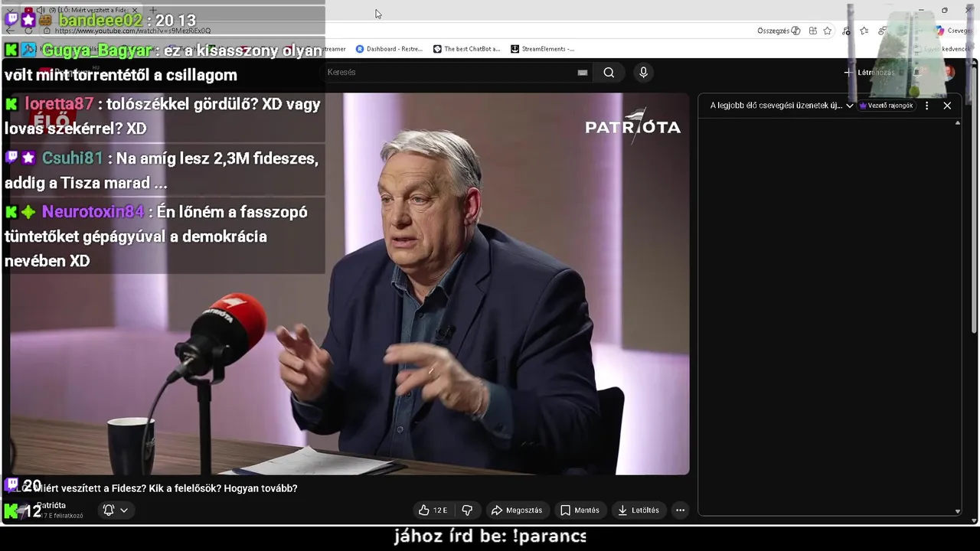Start voice search with the microphone icon
This screenshot has width=980, height=551.
(643, 72)
